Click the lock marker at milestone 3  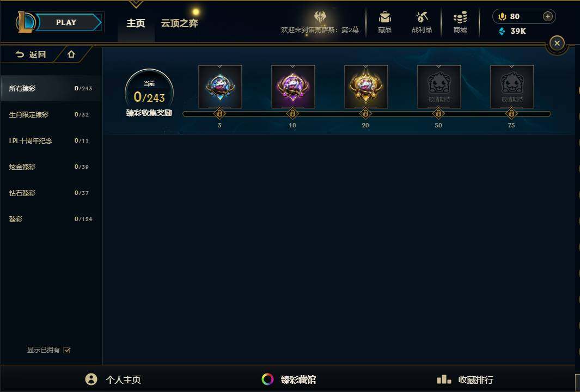pyautogui.click(x=219, y=113)
